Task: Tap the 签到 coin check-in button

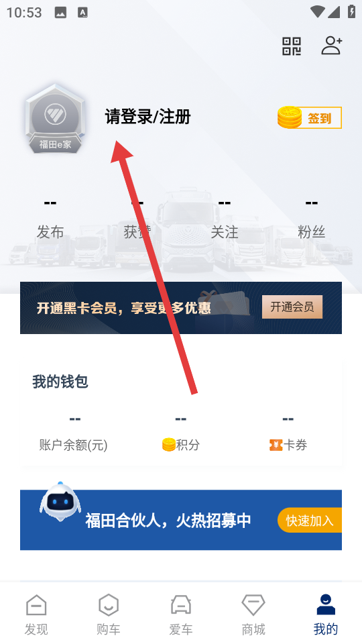Action: click(310, 118)
